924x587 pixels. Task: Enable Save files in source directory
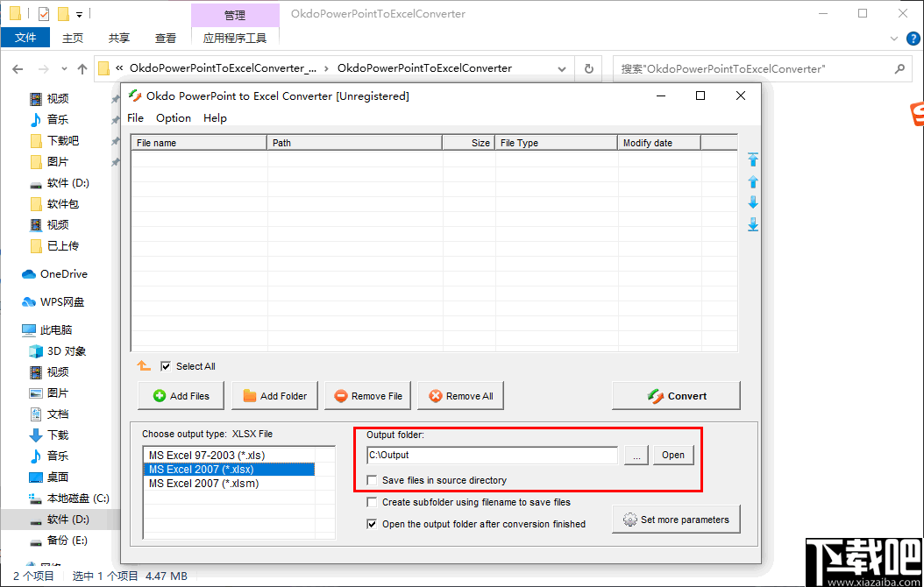[373, 480]
